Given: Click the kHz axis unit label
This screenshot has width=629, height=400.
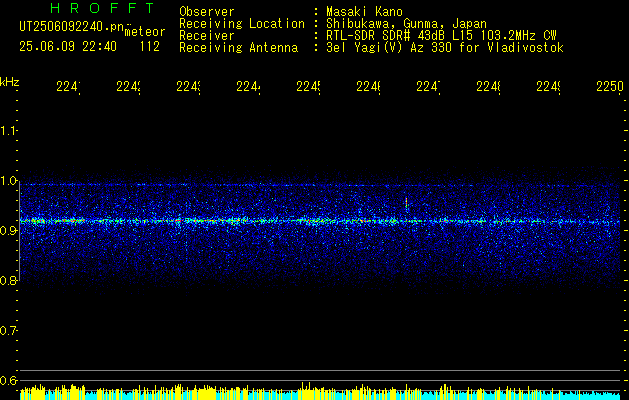Looking at the screenshot, I should tap(10, 82).
